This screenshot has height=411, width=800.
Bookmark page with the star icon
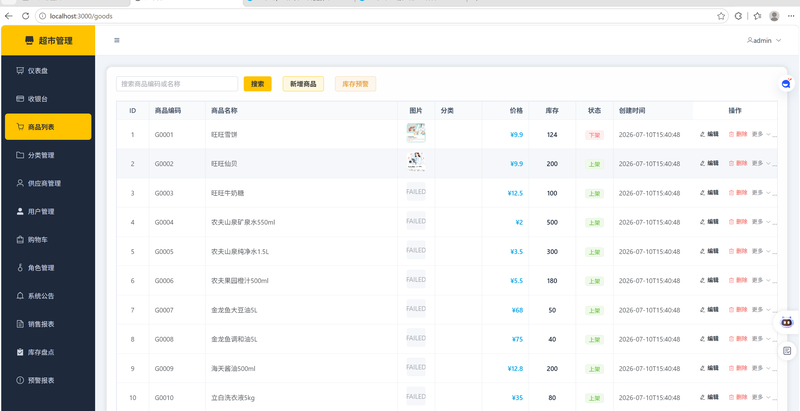coord(720,16)
